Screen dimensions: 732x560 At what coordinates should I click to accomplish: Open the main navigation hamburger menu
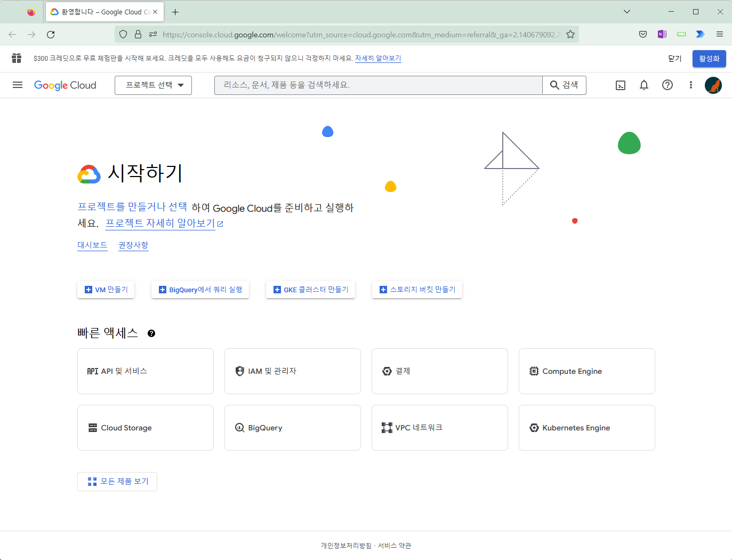(18, 85)
